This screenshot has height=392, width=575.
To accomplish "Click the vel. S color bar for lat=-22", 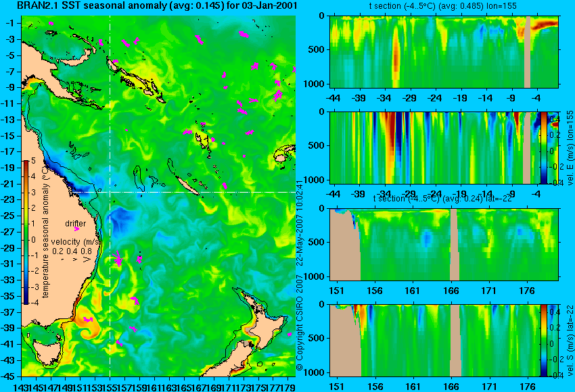I will point(543,341).
